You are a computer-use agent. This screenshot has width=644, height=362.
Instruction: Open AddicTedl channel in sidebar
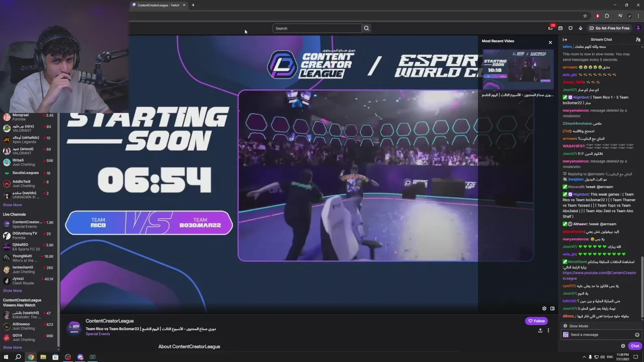30,184
